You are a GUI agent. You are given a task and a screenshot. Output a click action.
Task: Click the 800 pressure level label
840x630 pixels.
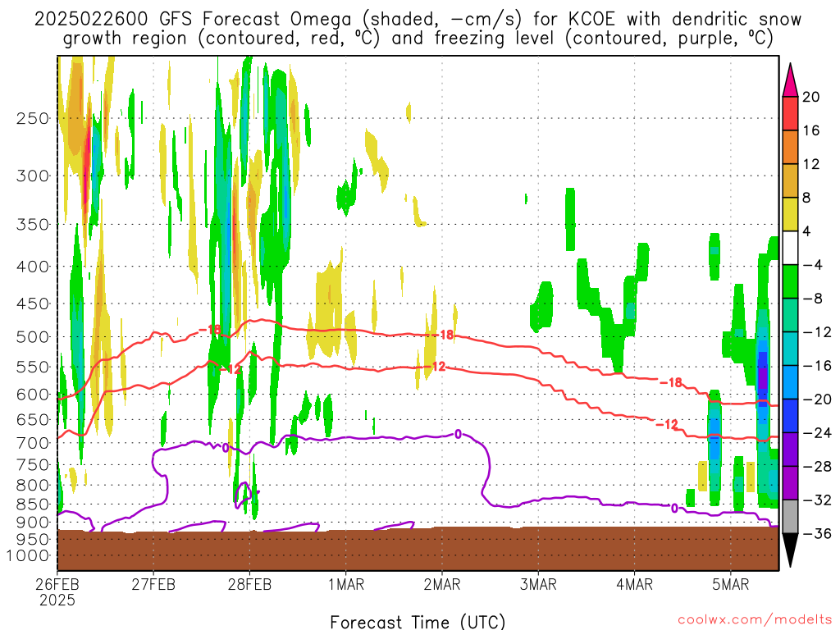pos(33,485)
